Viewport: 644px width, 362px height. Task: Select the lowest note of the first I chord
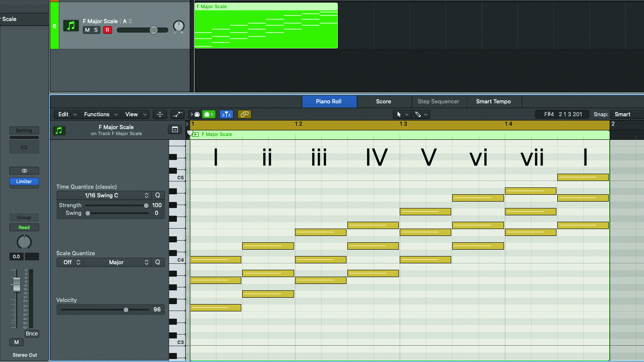click(x=216, y=308)
